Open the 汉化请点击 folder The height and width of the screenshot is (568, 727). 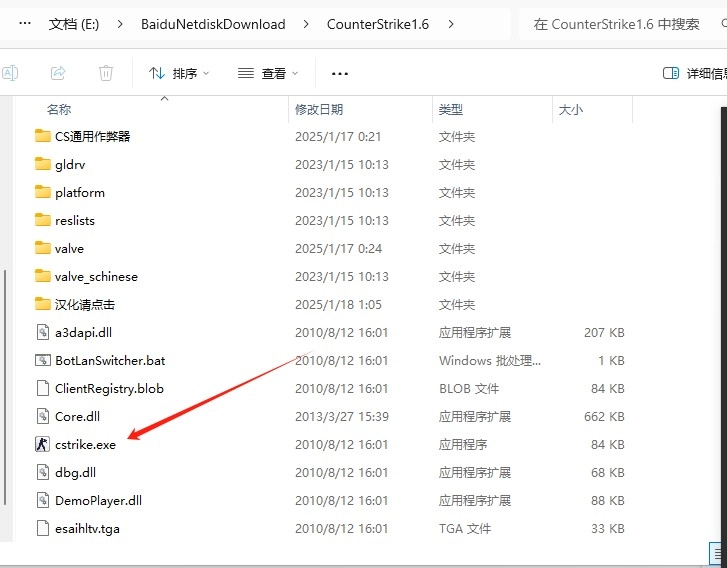click(x=84, y=304)
